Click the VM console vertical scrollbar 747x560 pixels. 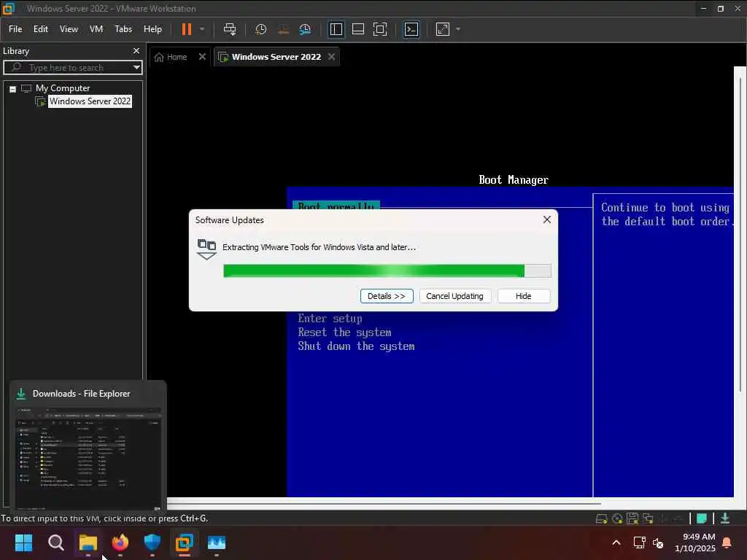740,233
